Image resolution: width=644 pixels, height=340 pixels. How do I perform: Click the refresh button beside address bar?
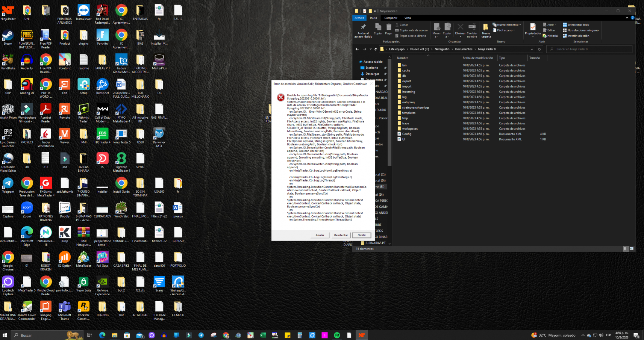point(539,49)
